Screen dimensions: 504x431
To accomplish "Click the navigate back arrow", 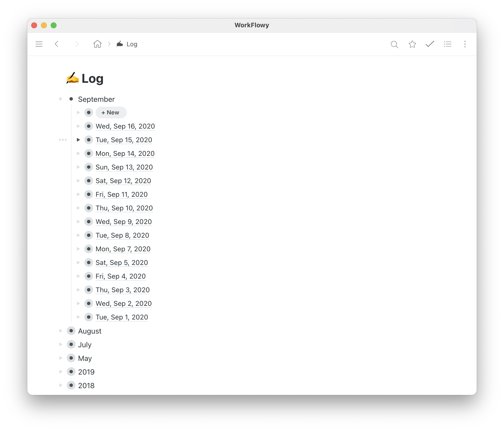I will 57,44.
